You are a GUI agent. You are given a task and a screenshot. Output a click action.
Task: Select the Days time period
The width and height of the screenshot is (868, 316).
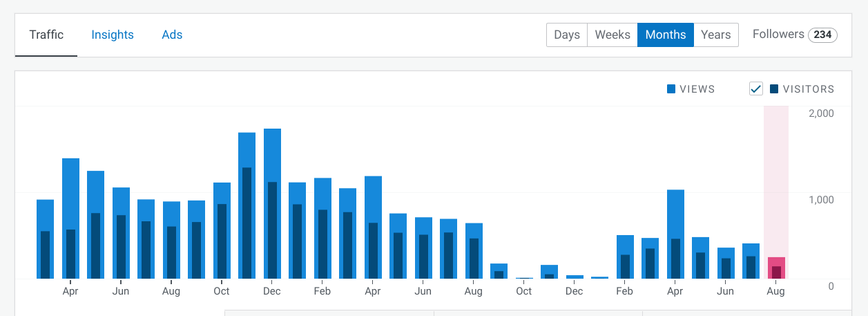566,35
